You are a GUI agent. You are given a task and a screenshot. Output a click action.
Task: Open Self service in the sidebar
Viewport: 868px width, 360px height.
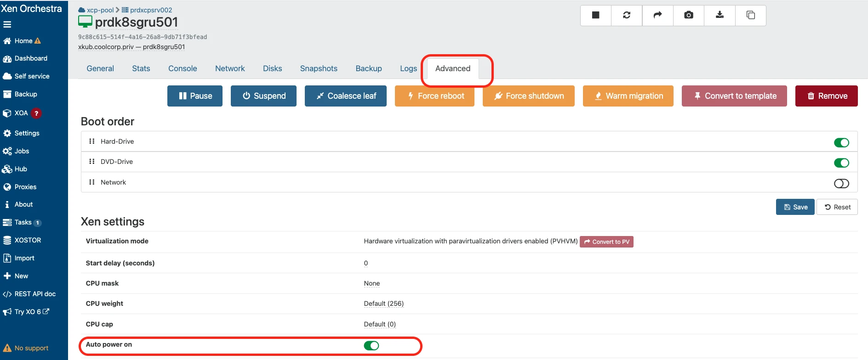coord(26,76)
